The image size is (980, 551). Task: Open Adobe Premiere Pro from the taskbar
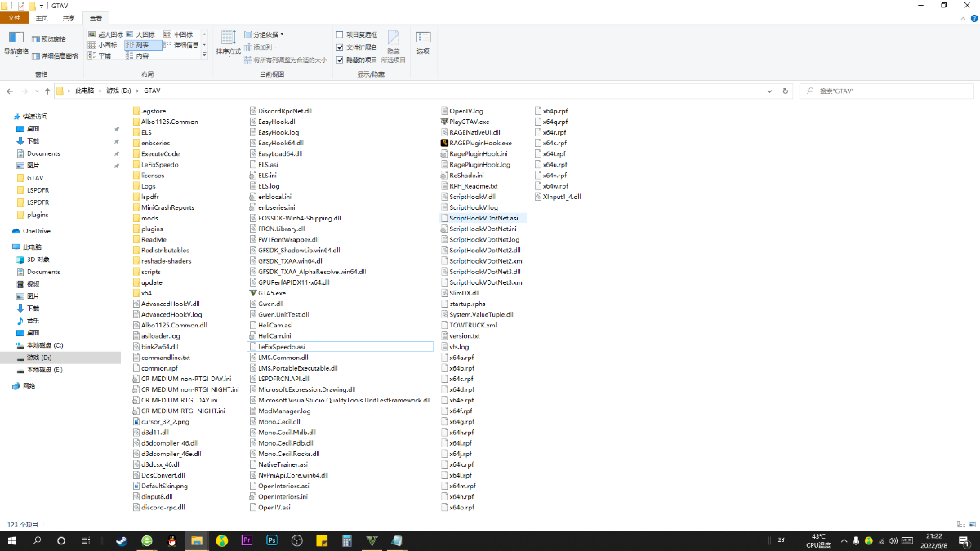coord(247,540)
